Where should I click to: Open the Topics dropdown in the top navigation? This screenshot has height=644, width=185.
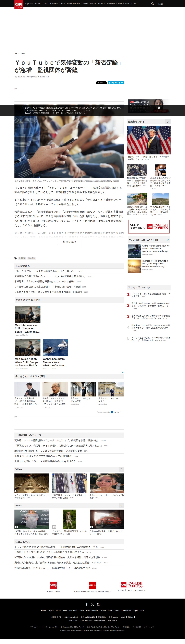click(x=29, y=3)
